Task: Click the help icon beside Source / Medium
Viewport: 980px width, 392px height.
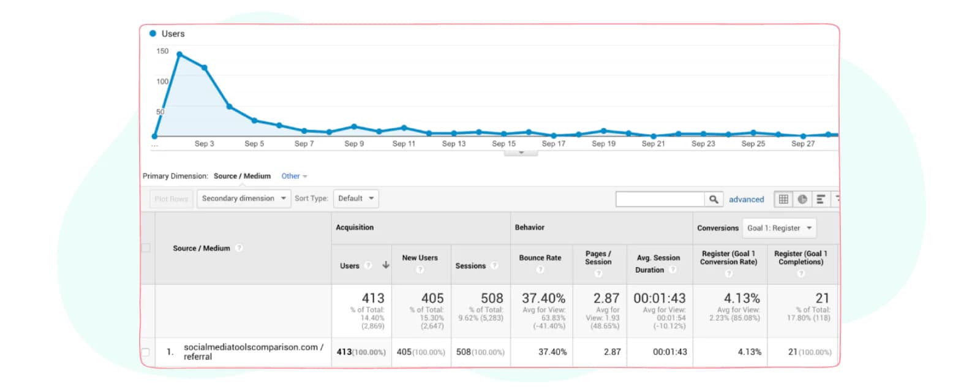Action: pos(239,248)
